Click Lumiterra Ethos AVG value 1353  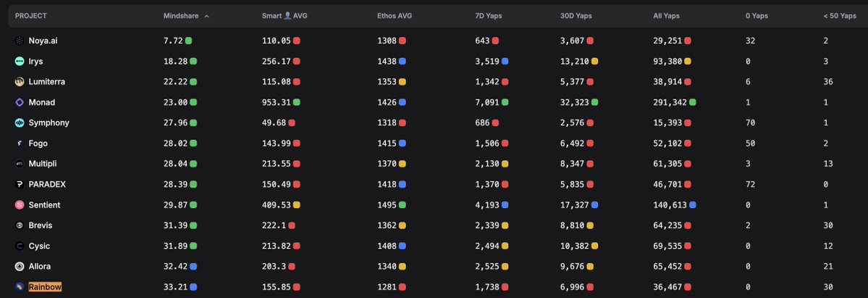387,82
